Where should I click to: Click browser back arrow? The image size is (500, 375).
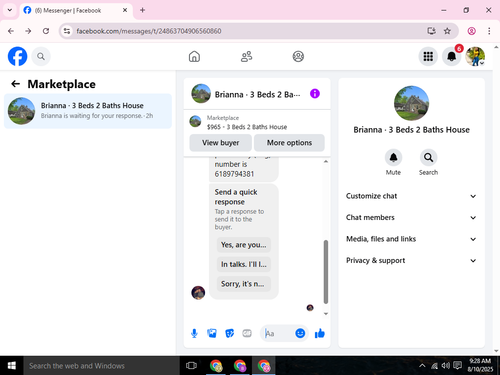pyautogui.click(x=11, y=31)
